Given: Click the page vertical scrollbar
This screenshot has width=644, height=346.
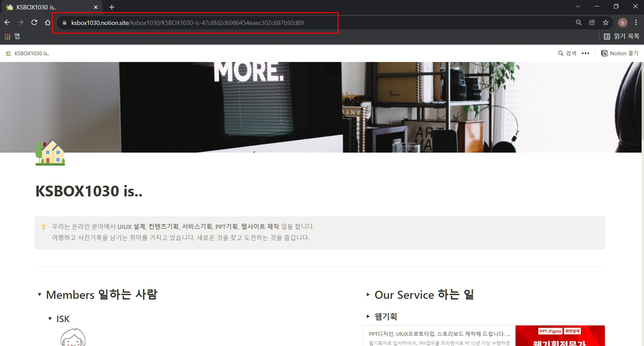Looking at the screenshot, I should (643, 101).
